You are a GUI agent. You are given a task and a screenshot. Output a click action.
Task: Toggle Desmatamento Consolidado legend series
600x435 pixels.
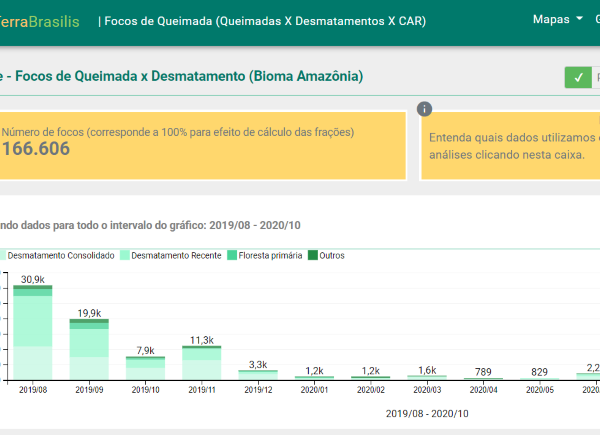click(62, 256)
